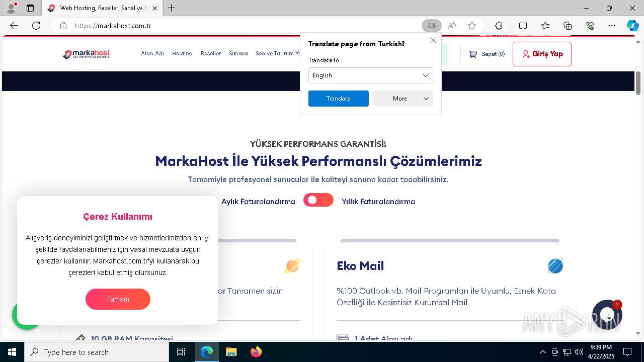Toggle Split screen icon

pos(523,26)
